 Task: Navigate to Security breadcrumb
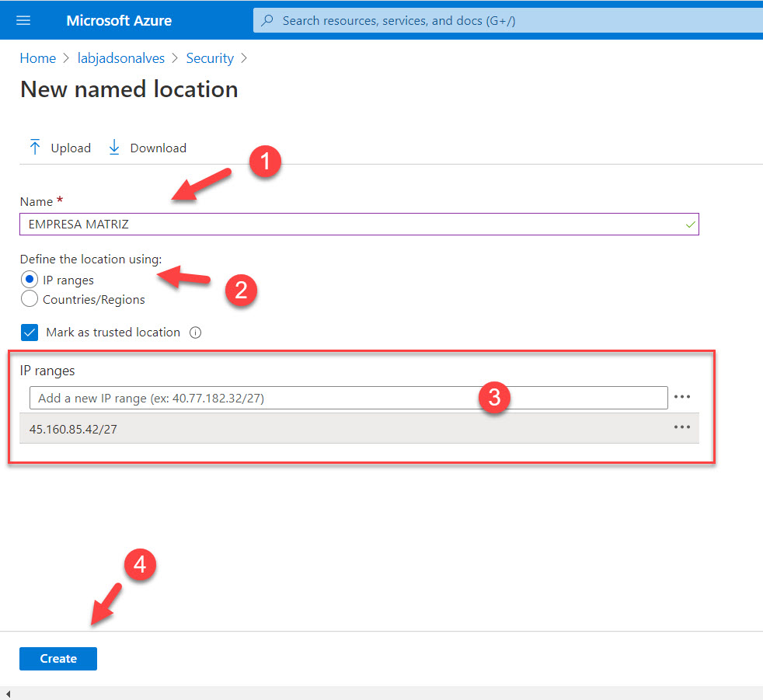[210, 58]
